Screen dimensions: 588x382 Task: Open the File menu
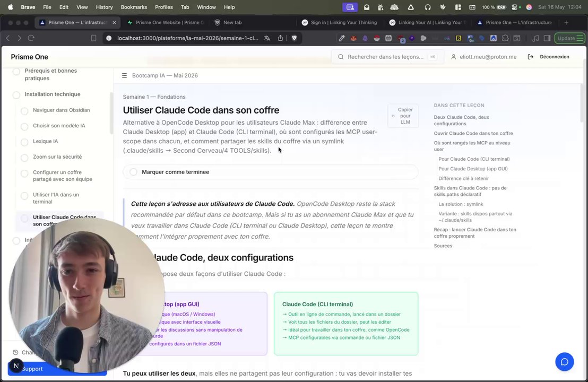pyautogui.click(x=47, y=7)
